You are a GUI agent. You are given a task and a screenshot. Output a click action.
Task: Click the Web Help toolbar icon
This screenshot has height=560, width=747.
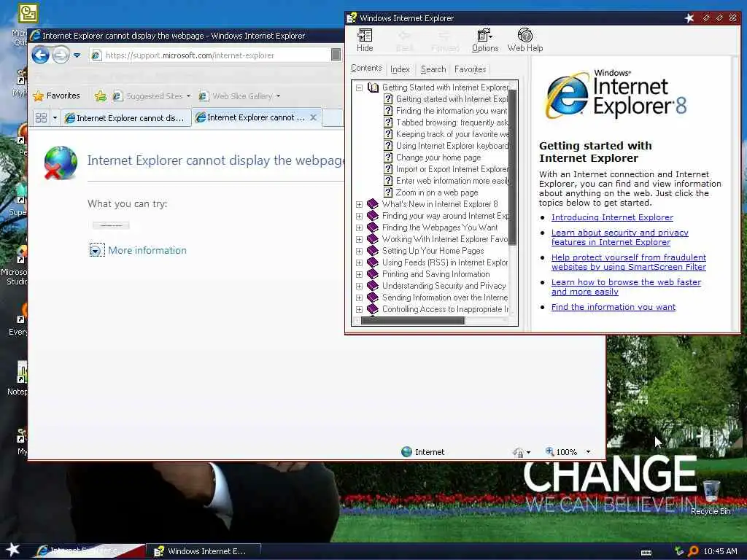pos(525,39)
